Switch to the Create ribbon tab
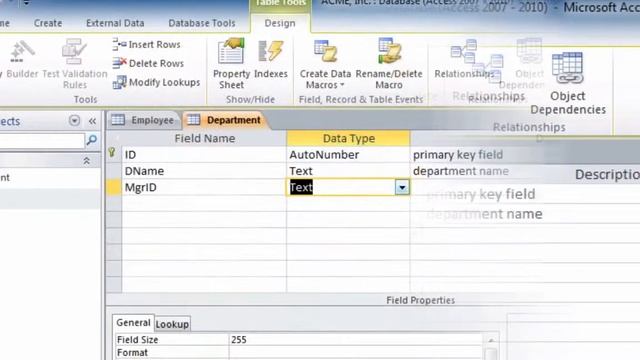 pyautogui.click(x=48, y=23)
